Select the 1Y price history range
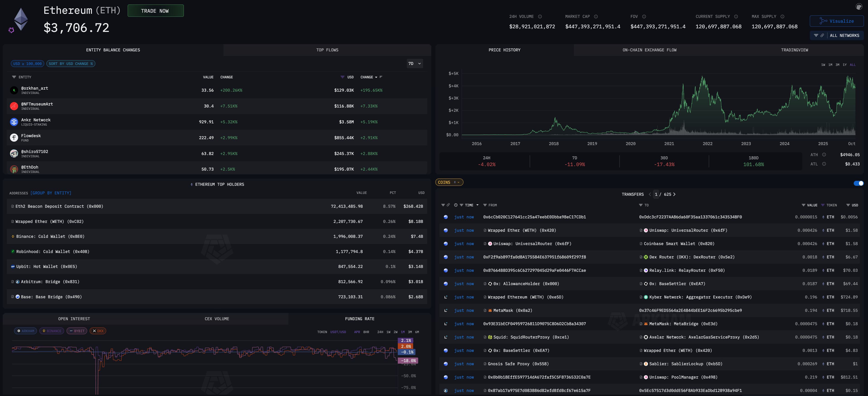This screenshot has width=868, height=396. (x=844, y=65)
